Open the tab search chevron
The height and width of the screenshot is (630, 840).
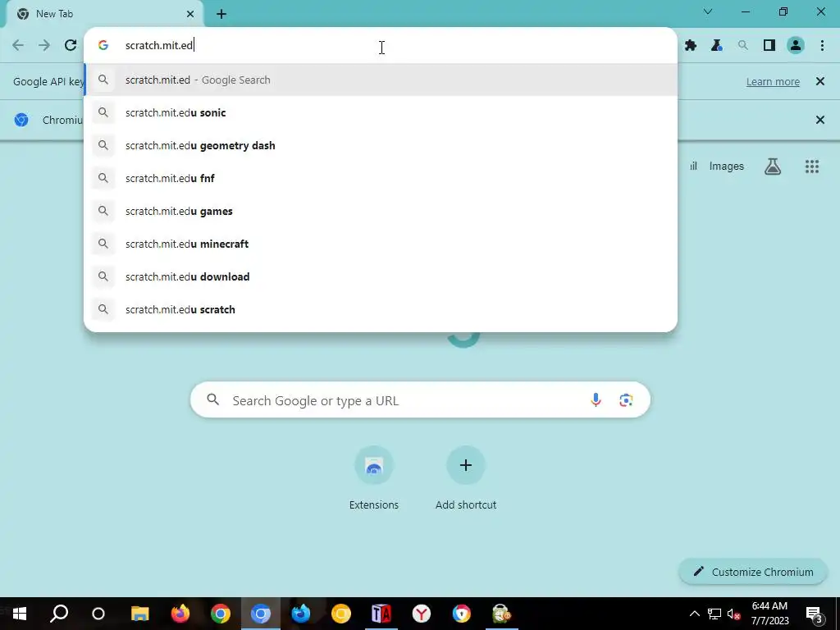tap(708, 11)
